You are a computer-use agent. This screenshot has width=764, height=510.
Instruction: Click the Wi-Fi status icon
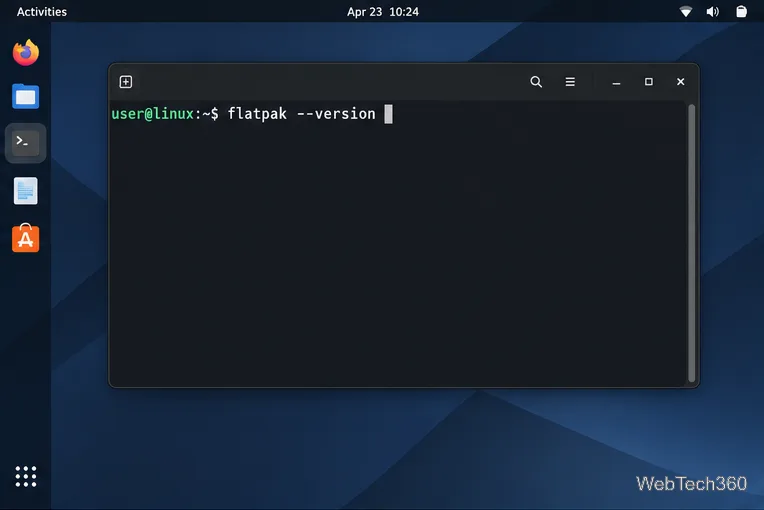point(686,12)
